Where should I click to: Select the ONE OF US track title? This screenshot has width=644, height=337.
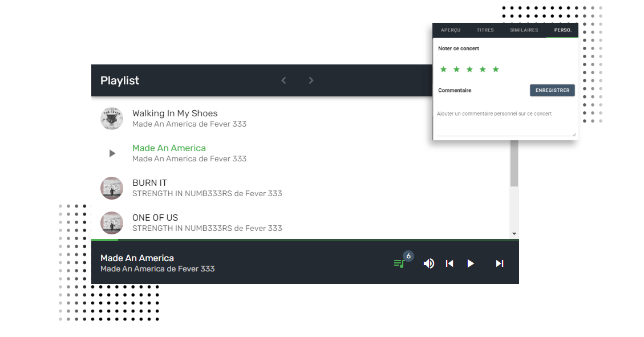click(155, 218)
